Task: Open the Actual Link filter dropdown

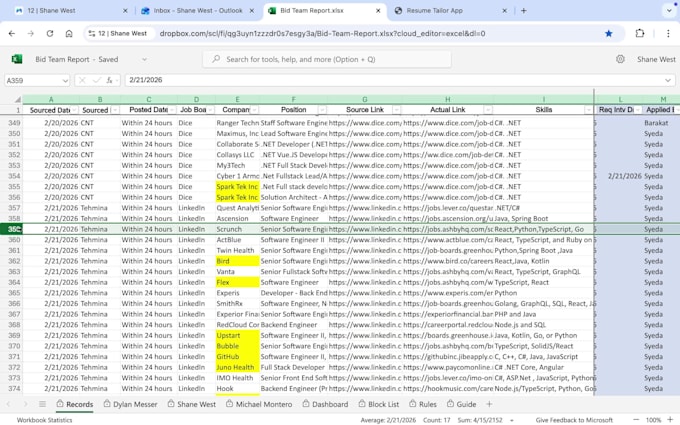Action: tap(488, 110)
